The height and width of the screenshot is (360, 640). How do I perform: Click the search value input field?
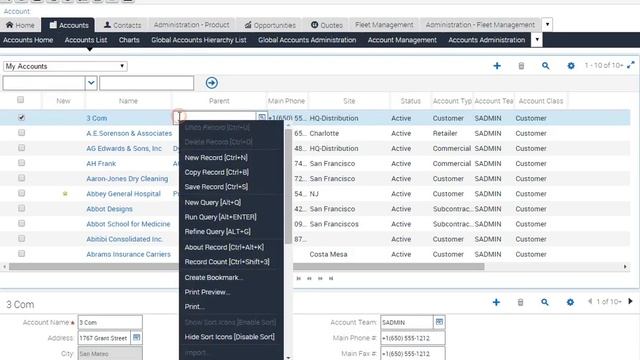[x=147, y=83]
